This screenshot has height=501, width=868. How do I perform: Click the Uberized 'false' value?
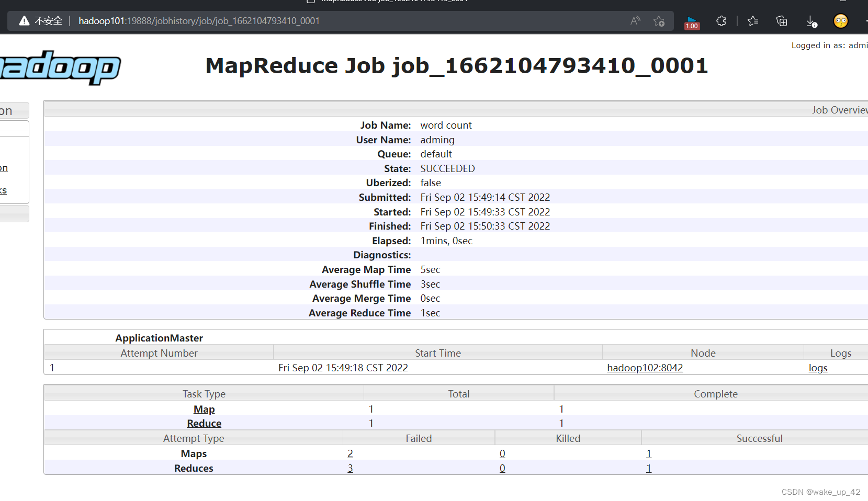(x=431, y=183)
